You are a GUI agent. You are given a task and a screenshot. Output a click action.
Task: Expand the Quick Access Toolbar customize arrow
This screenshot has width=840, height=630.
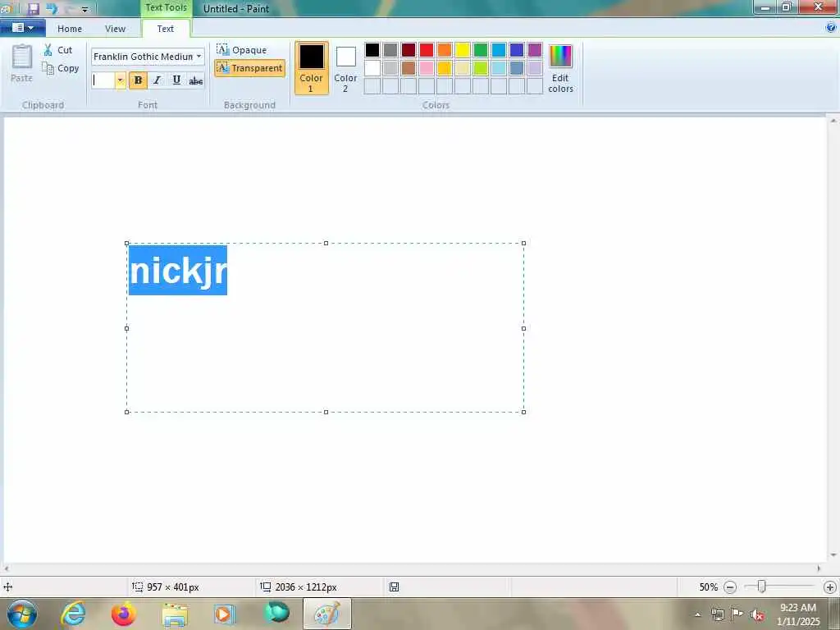pyautogui.click(x=84, y=9)
